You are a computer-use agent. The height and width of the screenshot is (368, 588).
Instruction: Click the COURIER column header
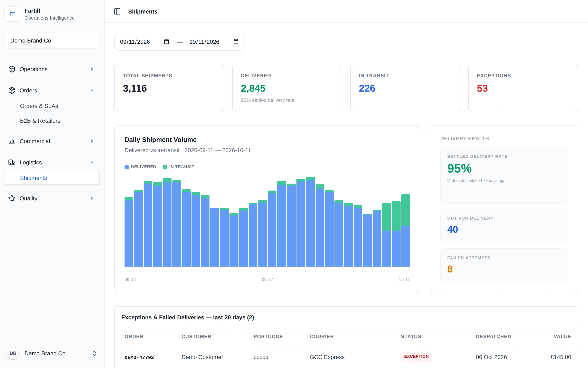pyautogui.click(x=321, y=336)
